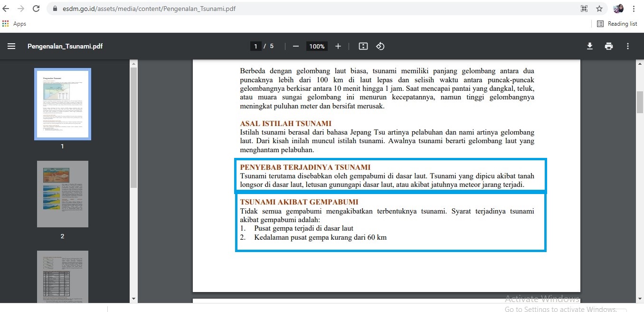Viewport: 644px width, 312px height.
Task: Open Chrome's three-dot customize menu
Action: [x=634, y=9]
